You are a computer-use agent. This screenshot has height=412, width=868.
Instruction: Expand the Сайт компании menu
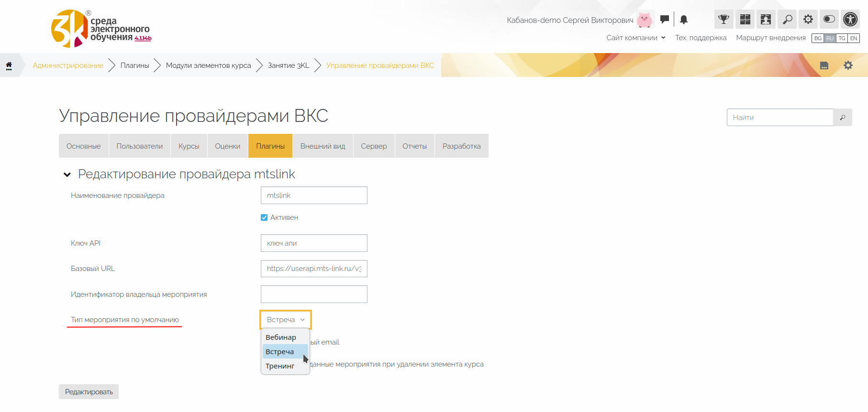(635, 38)
